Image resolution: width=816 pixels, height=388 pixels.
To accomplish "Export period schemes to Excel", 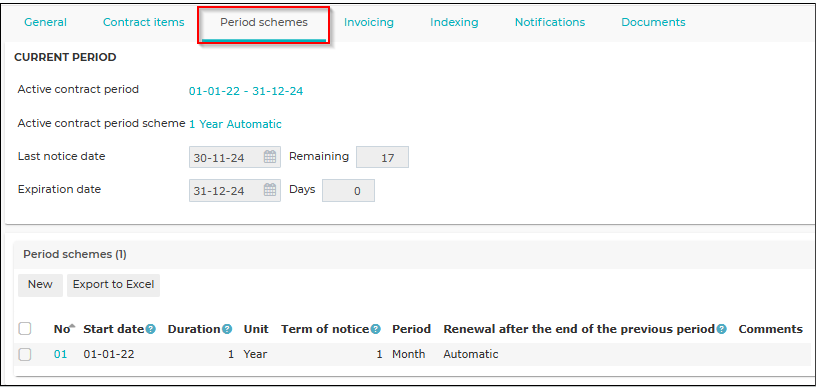I will point(113,284).
